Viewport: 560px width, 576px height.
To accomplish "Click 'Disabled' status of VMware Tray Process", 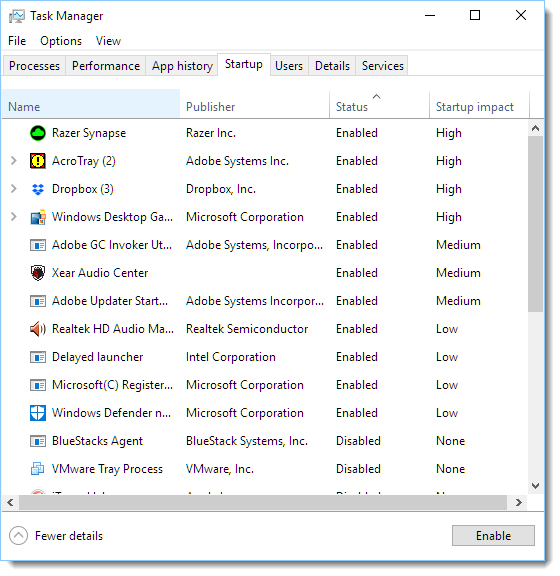I will click(x=358, y=469).
